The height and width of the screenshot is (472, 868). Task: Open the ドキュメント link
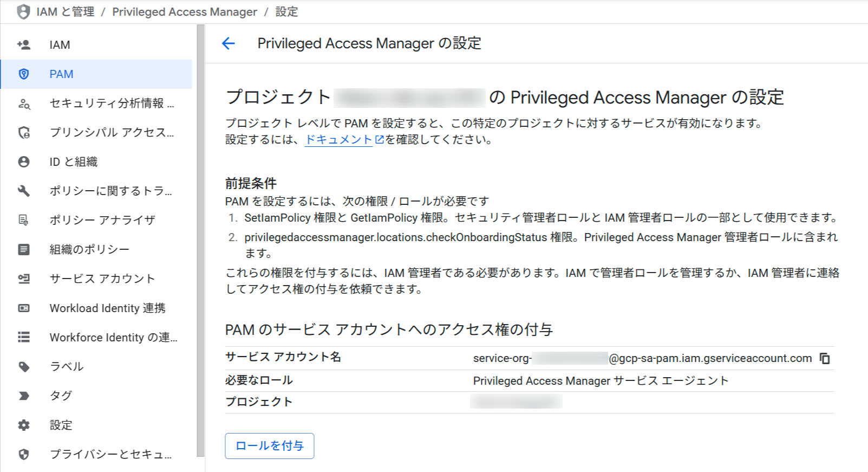338,140
